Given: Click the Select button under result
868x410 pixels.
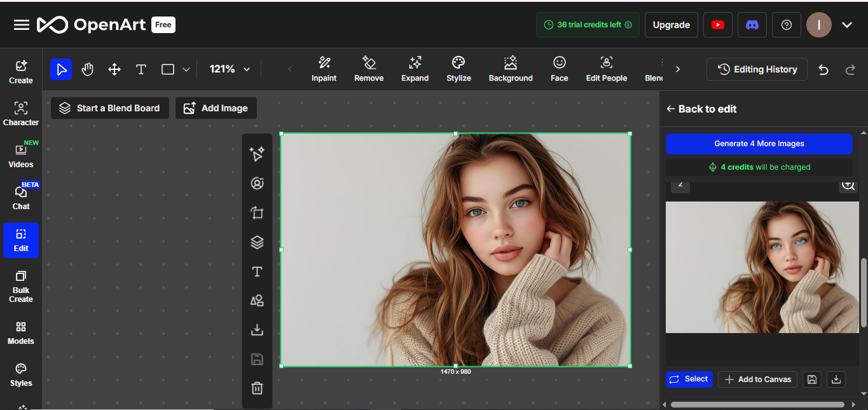Looking at the screenshot, I should click(x=689, y=379).
